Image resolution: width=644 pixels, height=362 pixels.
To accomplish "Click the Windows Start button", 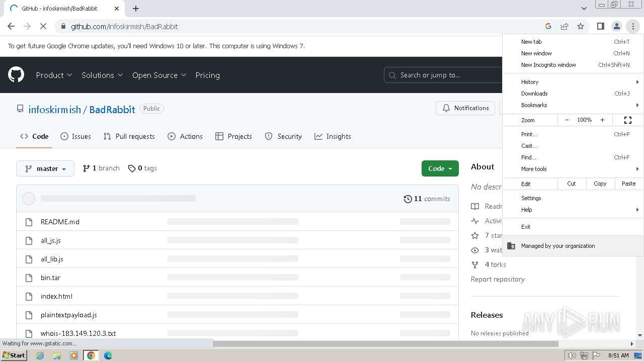I will 14,355.
